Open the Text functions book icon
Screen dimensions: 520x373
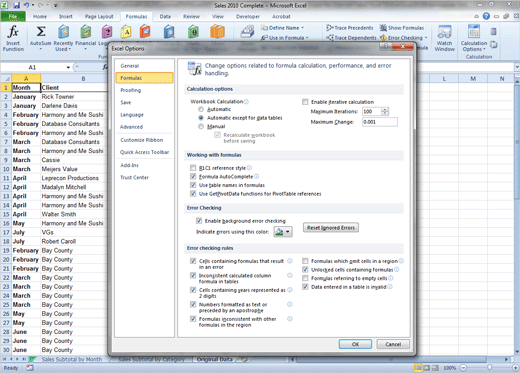pos(126,32)
